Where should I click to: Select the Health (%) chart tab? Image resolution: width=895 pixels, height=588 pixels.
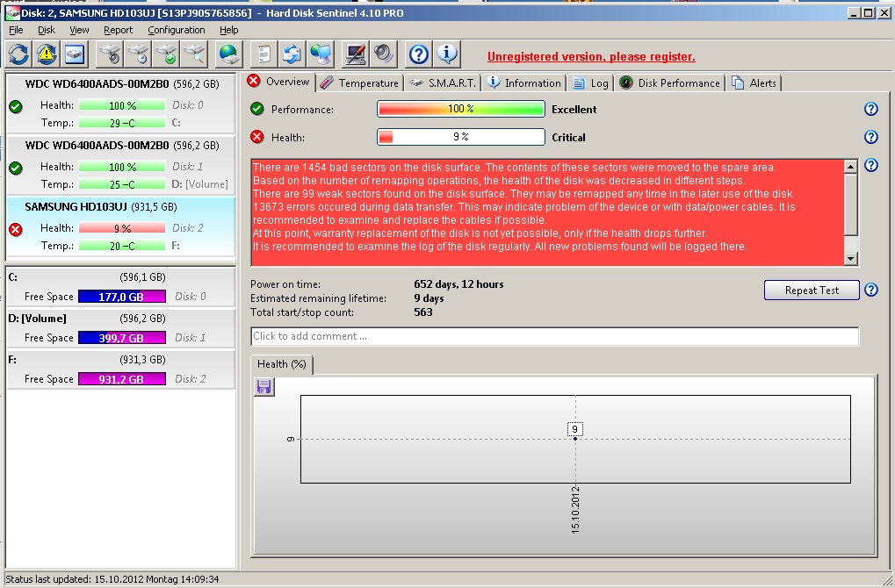281,364
